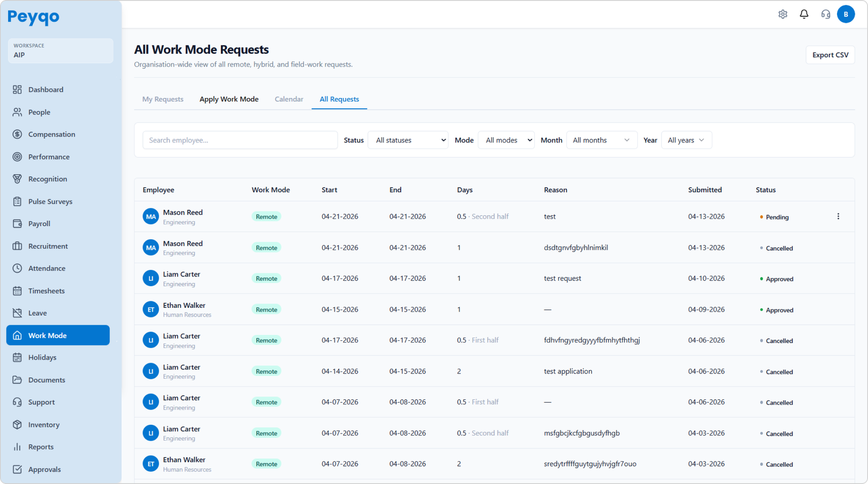Open Timesheets from the sidebar
The height and width of the screenshot is (484, 868).
58,291
